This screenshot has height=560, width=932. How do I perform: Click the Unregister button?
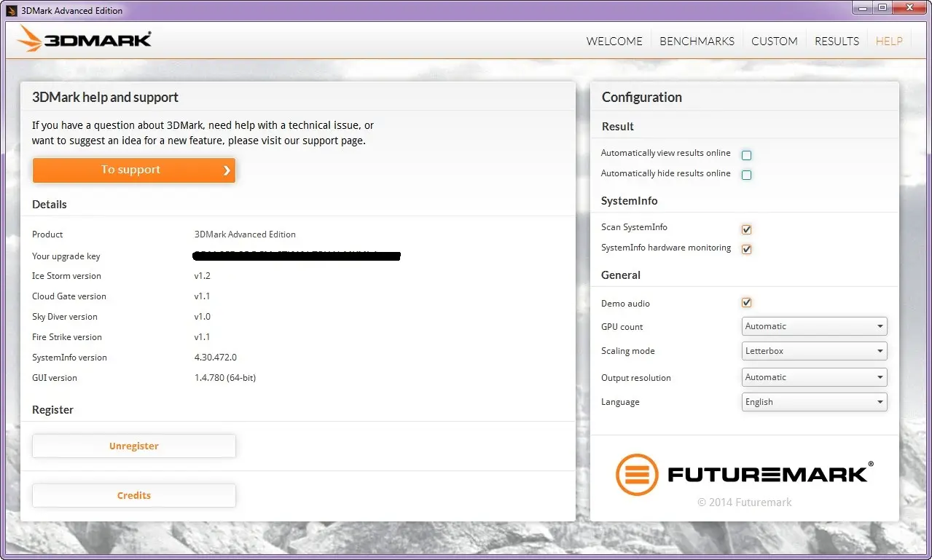(x=134, y=446)
